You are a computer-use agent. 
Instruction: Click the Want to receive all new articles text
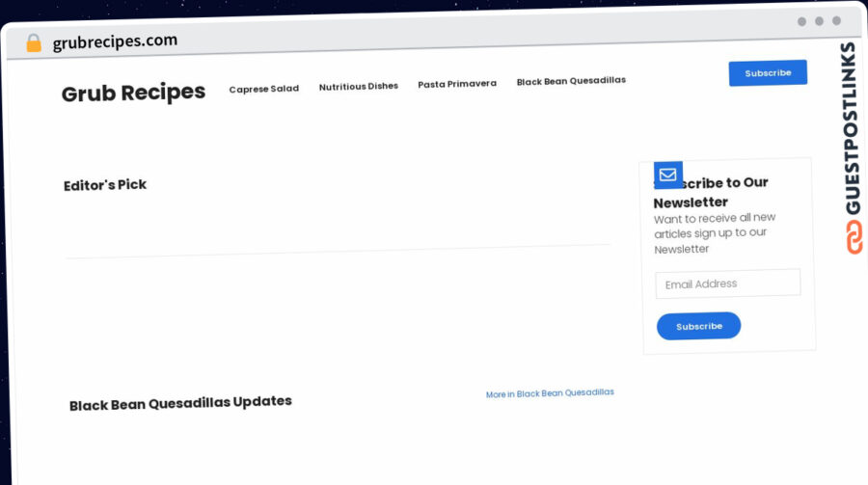[x=715, y=233]
